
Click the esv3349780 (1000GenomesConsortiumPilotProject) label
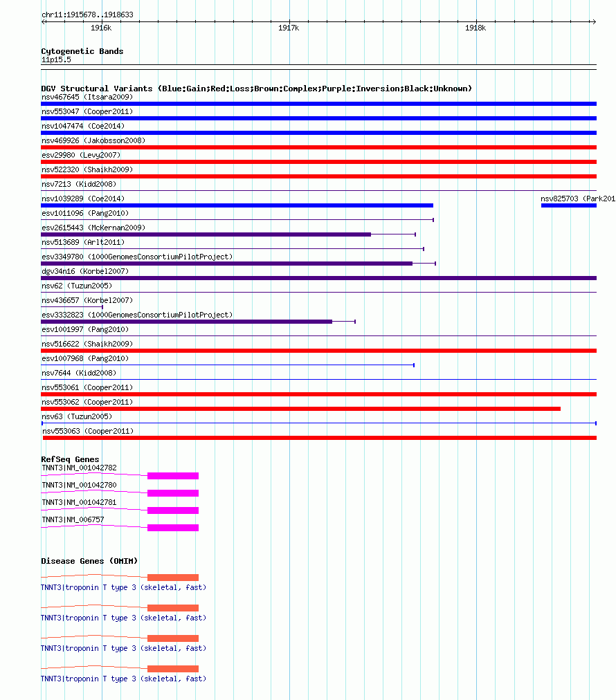[x=137, y=257]
